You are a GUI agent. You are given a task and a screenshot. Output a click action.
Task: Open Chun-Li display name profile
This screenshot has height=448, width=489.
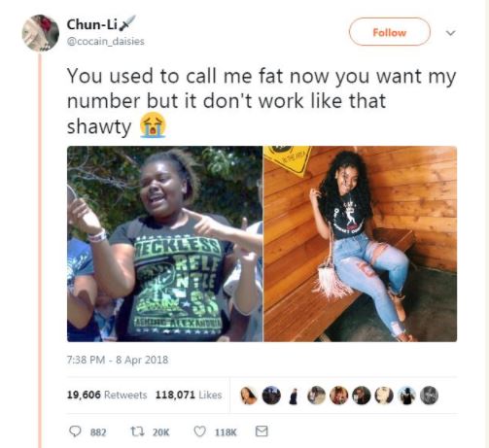point(91,24)
